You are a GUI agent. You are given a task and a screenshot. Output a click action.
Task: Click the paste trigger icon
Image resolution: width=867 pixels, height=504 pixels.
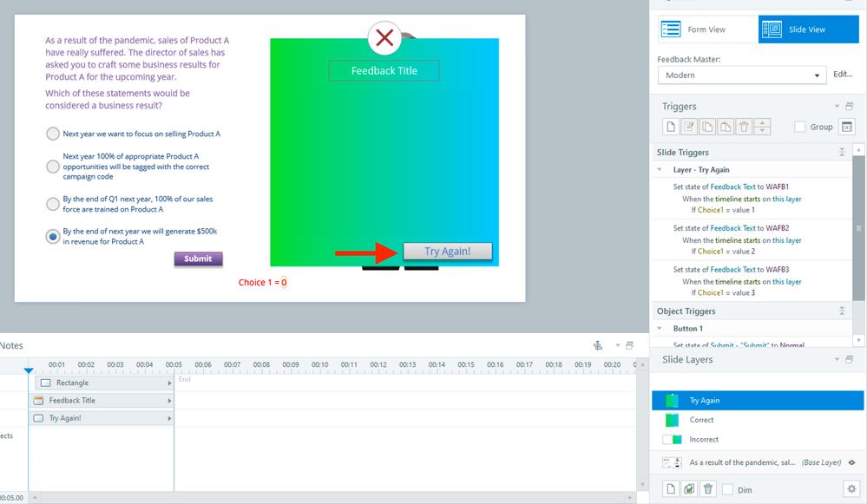[x=726, y=127]
